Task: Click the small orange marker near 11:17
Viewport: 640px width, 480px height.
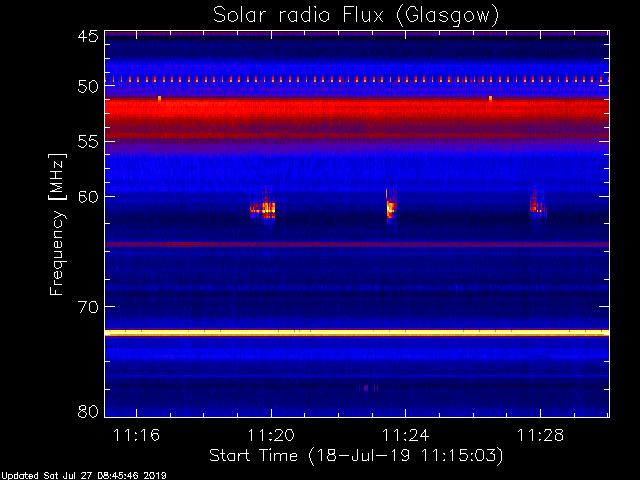Action: tap(160, 98)
